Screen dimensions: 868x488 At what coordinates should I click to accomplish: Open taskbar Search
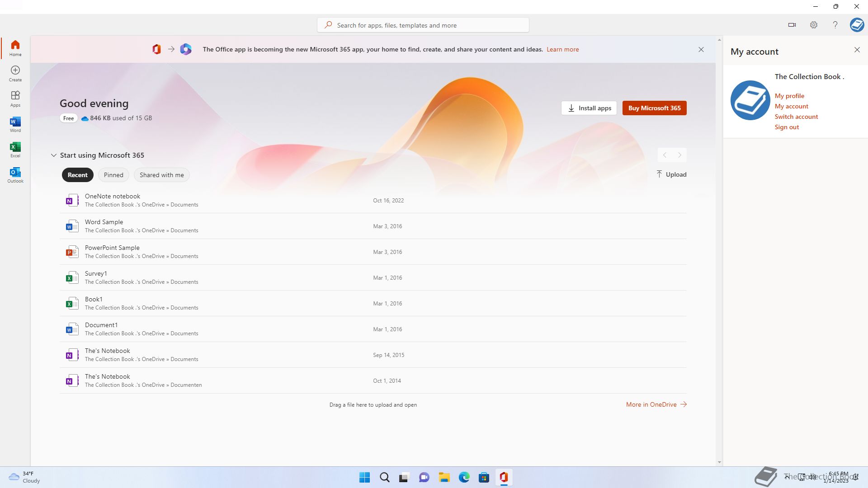point(385,477)
